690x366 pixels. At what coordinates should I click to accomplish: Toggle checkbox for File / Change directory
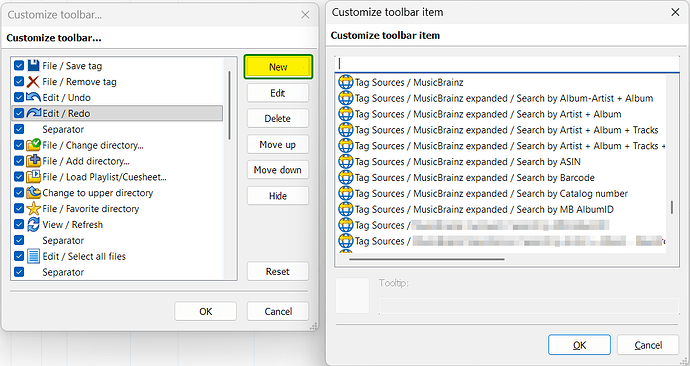(x=19, y=145)
